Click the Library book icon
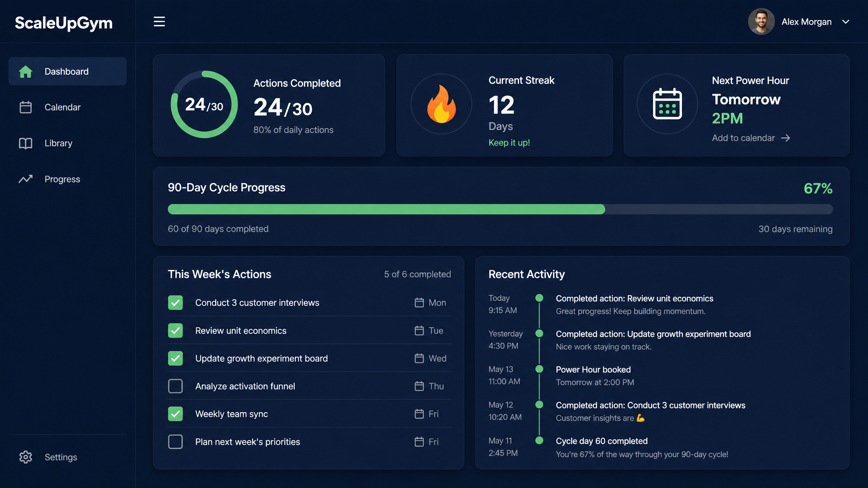 (25, 143)
